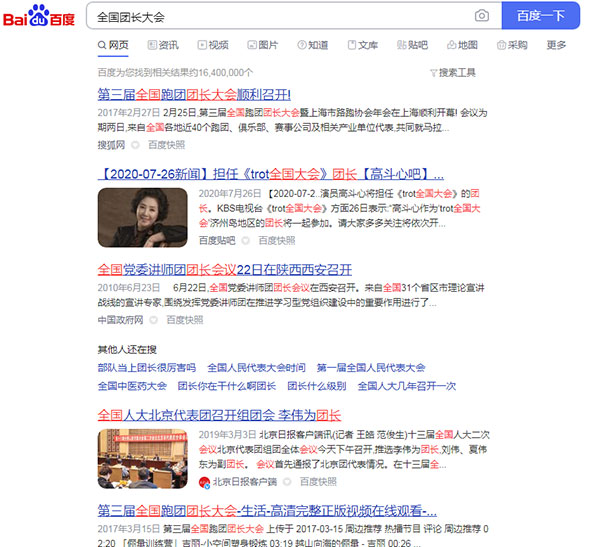Open the 全国党委讲师团团长会议 result
600x547 pixels.
(224, 270)
